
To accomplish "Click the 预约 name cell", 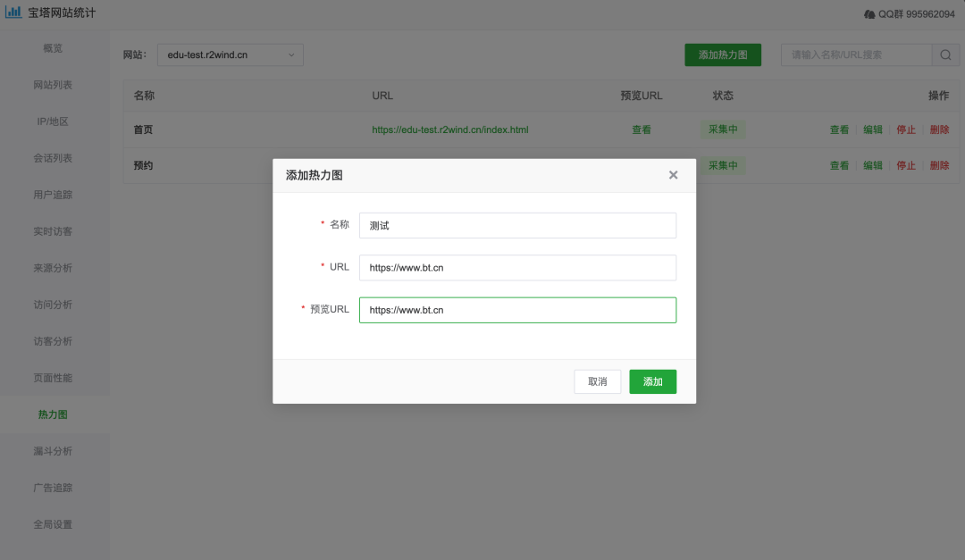I will pyautogui.click(x=143, y=165).
